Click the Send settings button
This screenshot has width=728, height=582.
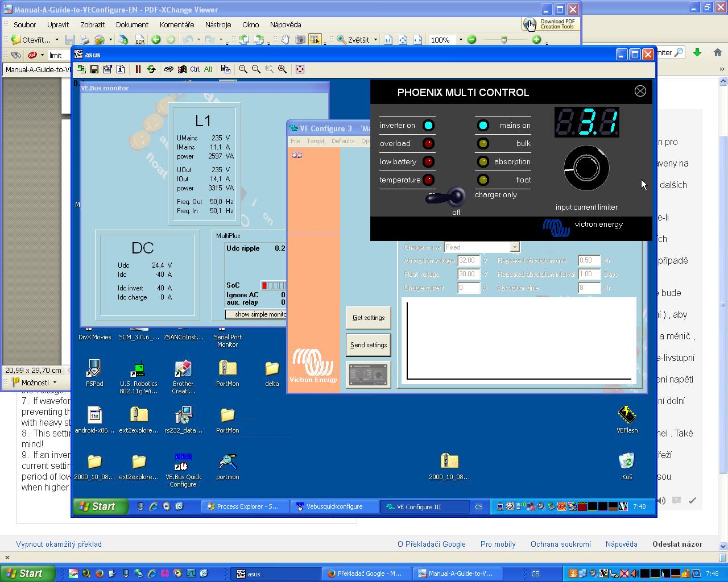pyautogui.click(x=368, y=345)
